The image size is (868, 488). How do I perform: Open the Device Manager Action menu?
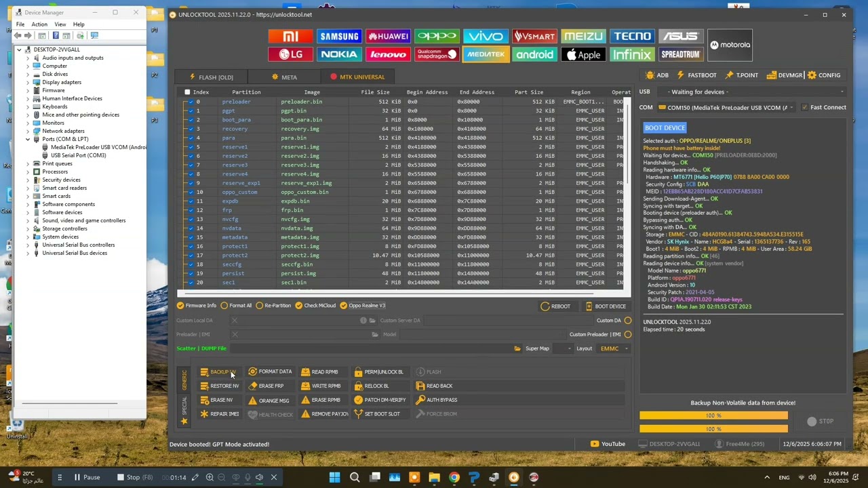(39, 24)
